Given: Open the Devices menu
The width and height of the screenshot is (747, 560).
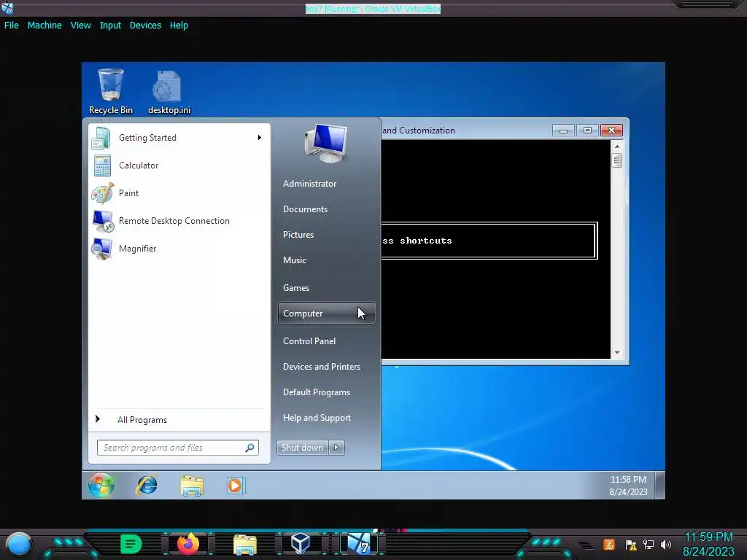Looking at the screenshot, I should click(145, 26).
